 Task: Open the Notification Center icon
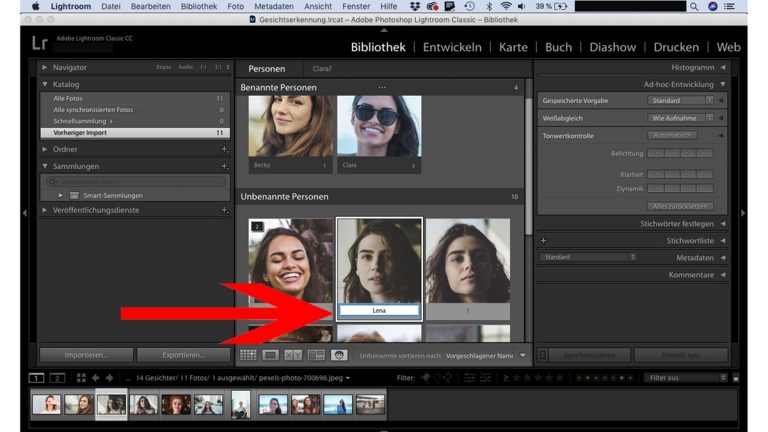pyautogui.click(x=729, y=6)
